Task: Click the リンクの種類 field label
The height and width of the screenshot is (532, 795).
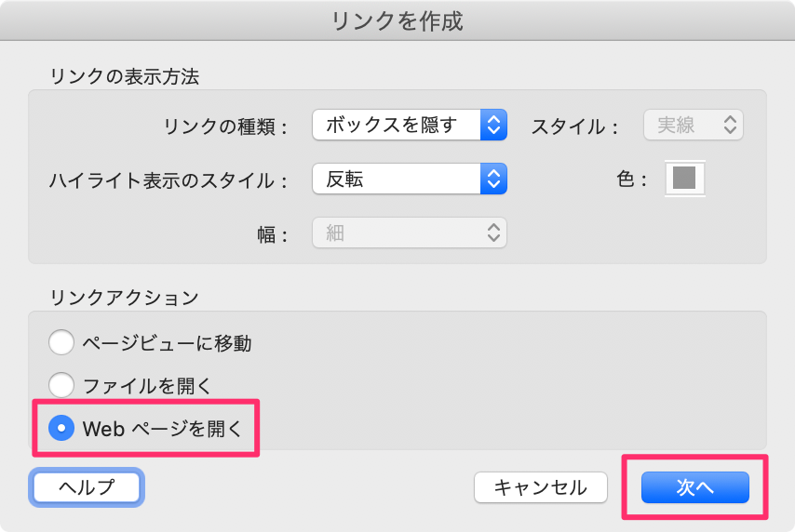Action: tap(224, 126)
